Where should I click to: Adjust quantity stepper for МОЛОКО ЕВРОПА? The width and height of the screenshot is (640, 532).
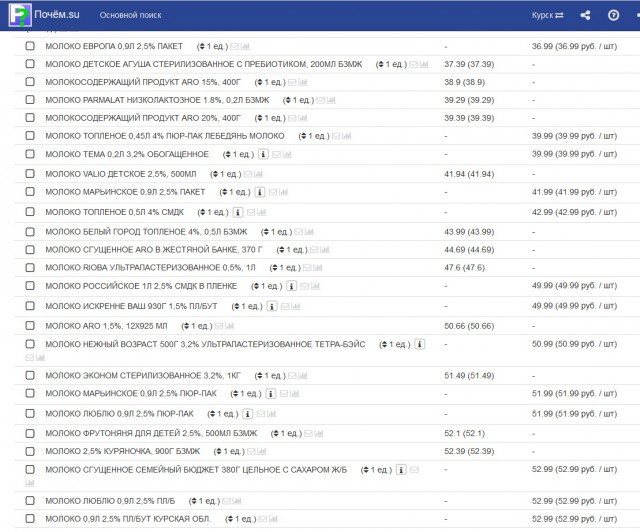(x=201, y=47)
